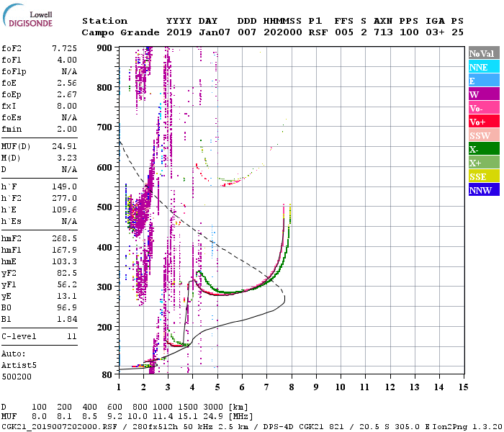The width and height of the screenshot is (504, 432).
Task: Select the X+ light green legend swatch
Action: 484,162
